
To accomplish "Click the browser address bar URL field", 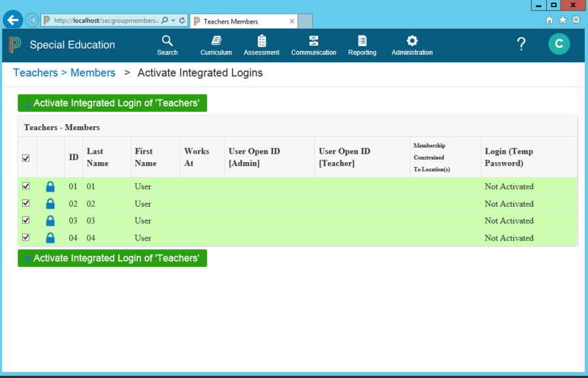I will (x=105, y=21).
